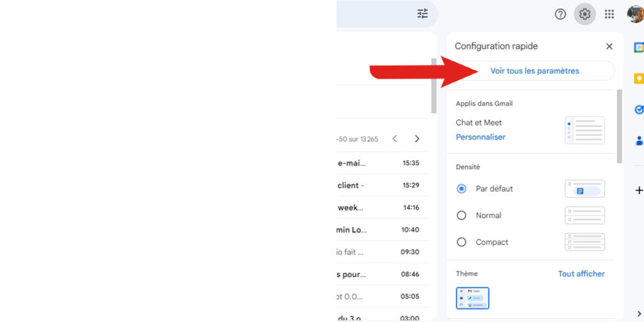Open the Help question mark icon
Viewport: 644px width, 322px height.
click(x=560, y=14)
